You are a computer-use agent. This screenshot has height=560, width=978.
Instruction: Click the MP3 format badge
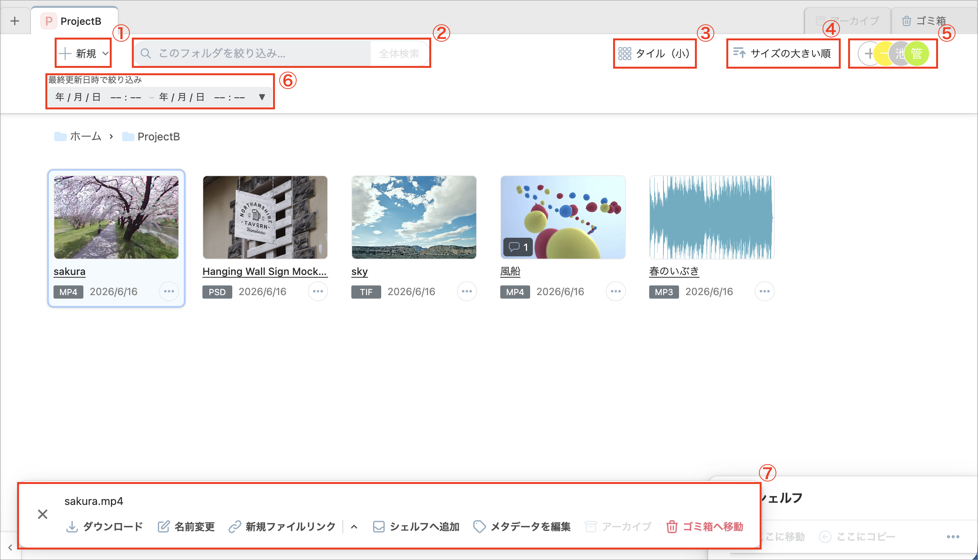coord(664,292)
